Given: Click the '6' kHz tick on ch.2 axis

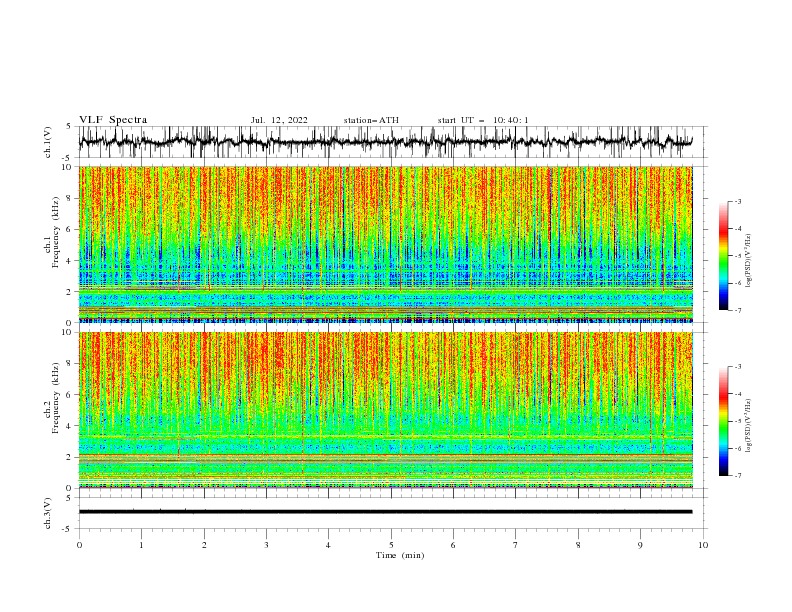Looking at the screenshot, I should pos(70,395).
